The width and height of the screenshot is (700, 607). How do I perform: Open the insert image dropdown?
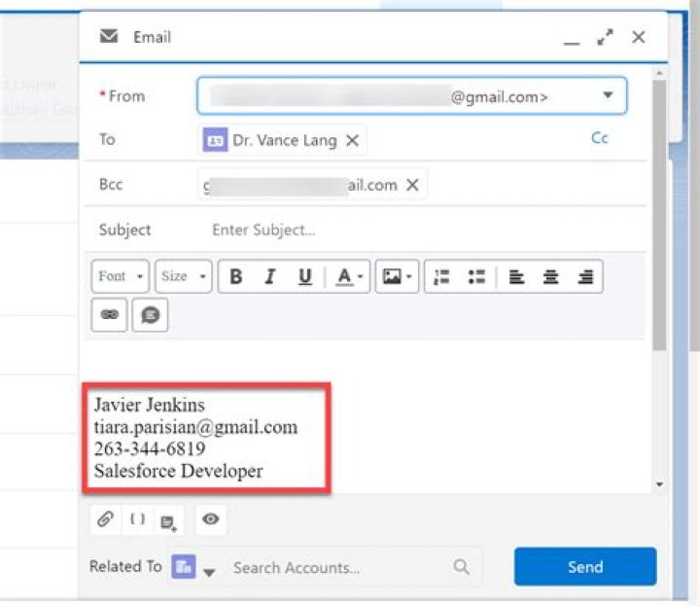397,276
